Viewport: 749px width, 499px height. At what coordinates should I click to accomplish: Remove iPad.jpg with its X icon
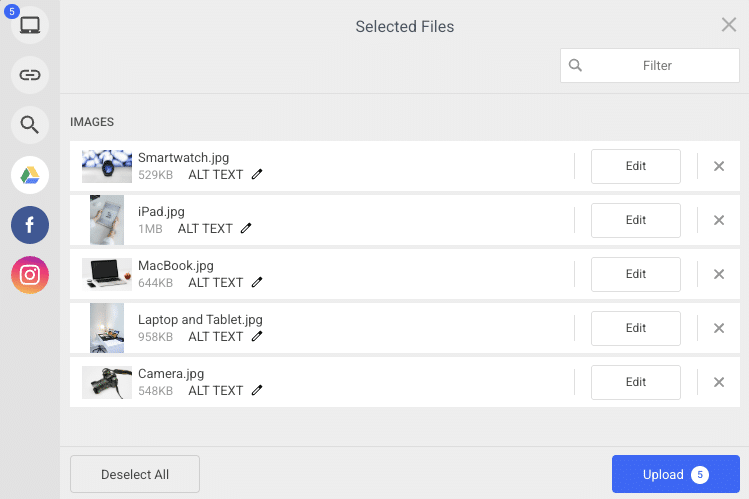pos(719,220)
